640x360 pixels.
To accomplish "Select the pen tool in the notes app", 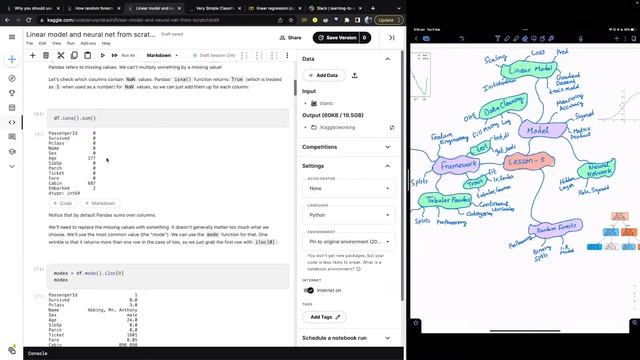I will (x=507, y=38).
